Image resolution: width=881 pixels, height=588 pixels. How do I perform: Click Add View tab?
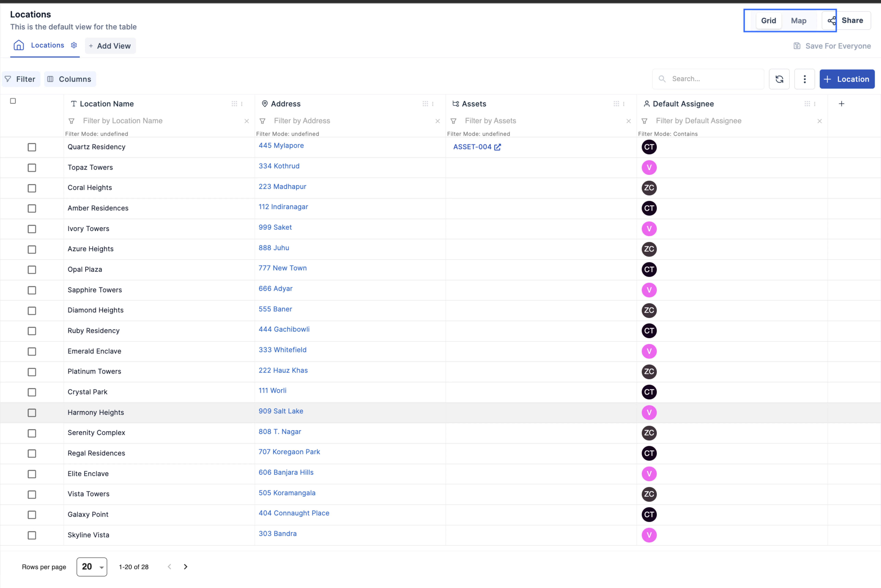click(x=110, y=46)
